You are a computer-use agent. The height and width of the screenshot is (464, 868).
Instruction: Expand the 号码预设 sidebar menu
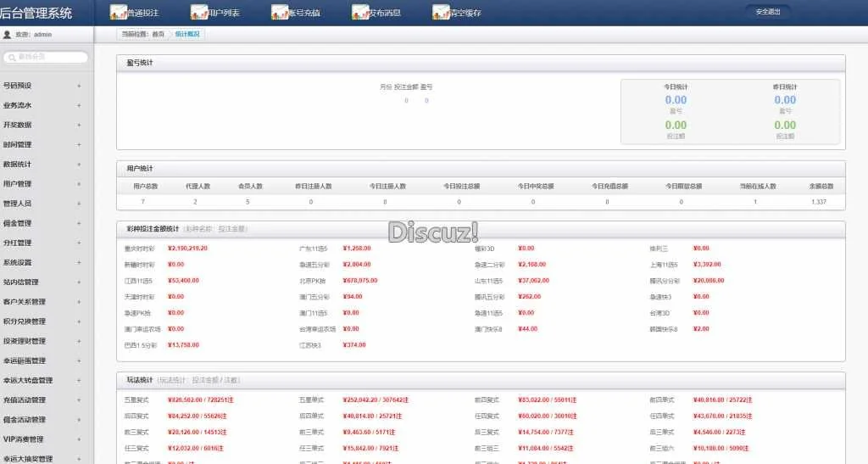(x=18, y=86)
